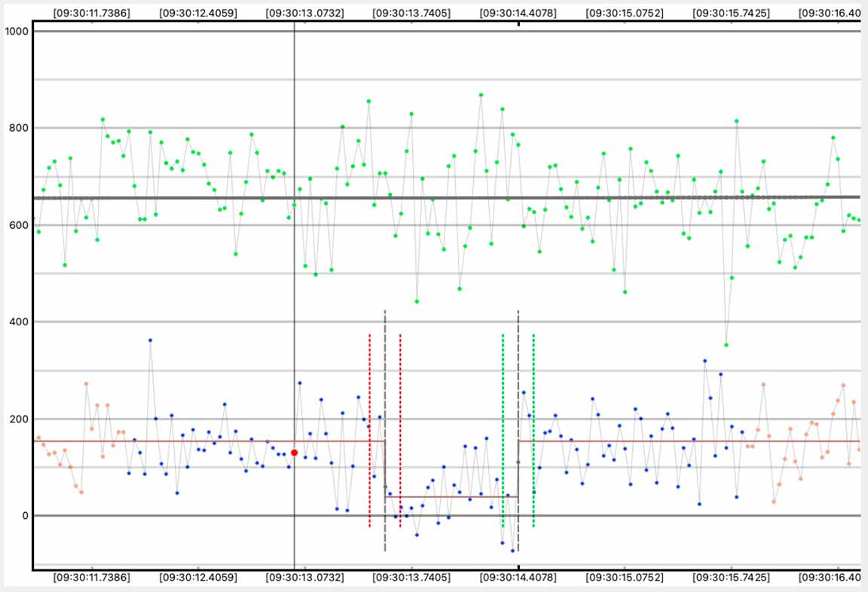The height and width of the screenshot is (592, 868).
Task: Click the left green dotted vertical marker
Action: coord(503,429)
